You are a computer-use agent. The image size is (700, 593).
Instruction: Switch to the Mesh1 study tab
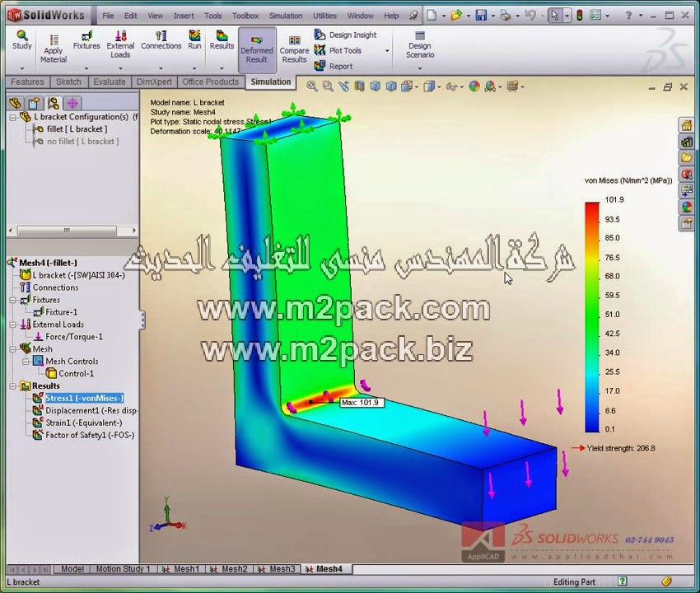pyautogui.click(x=180, y=569)
